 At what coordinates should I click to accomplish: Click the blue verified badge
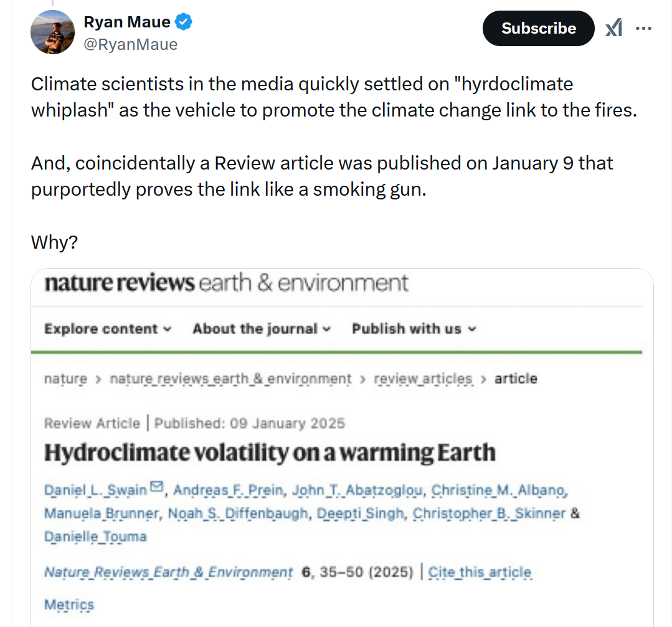pyautogui.click(x=183, y=22)
